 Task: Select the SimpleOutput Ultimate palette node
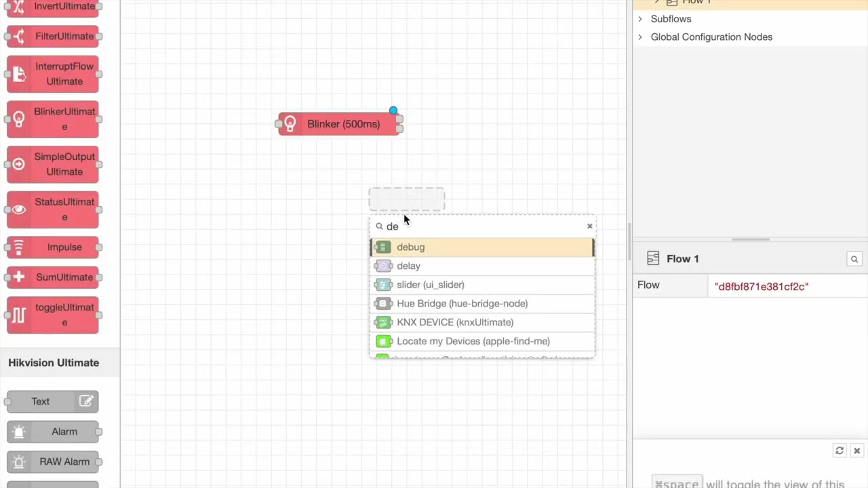53,164
